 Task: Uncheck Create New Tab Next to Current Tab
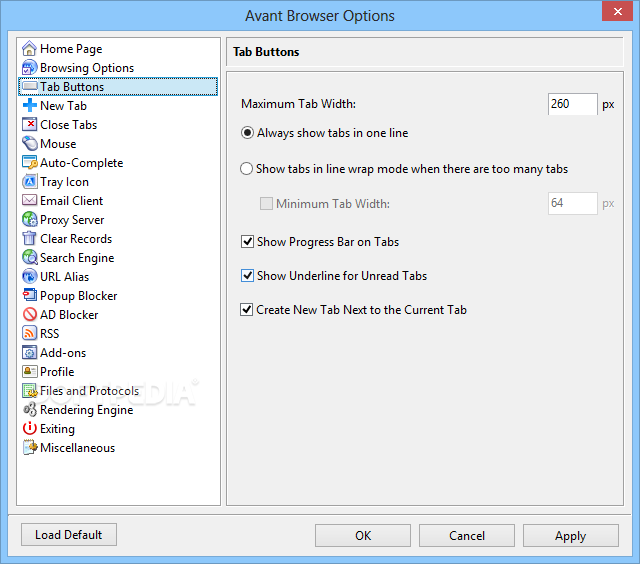[247, 309]
